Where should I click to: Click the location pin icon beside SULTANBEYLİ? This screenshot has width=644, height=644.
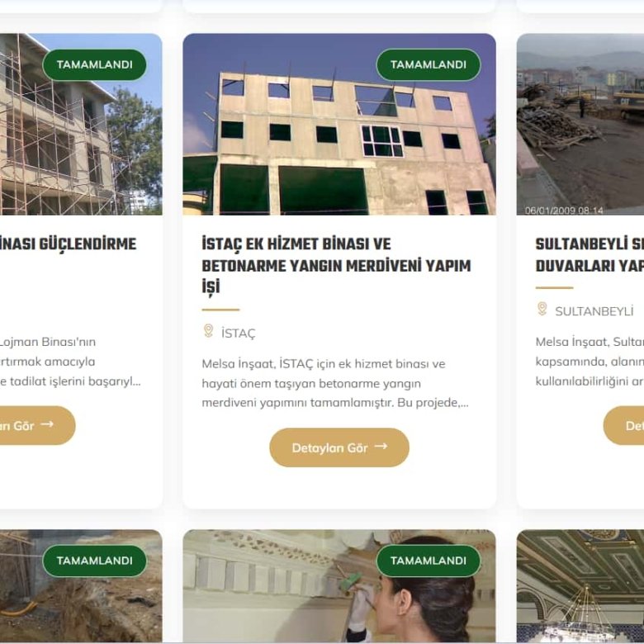tap(542, 309)
